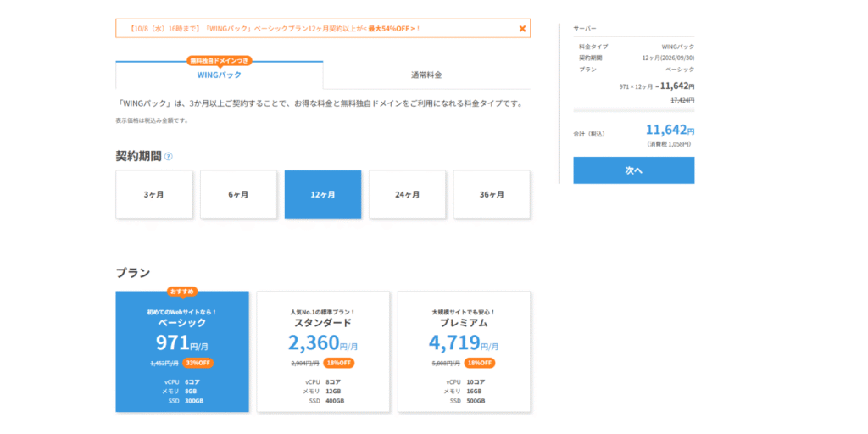
Task: Select the ベーシック plan card
Action: click(x=182, y=352)
